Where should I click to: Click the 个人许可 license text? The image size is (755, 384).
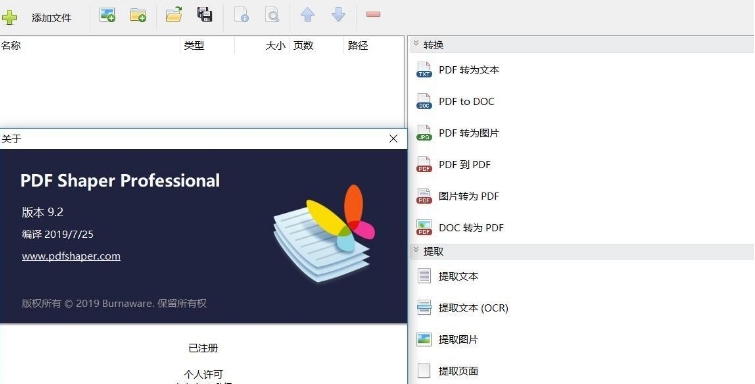203,374
